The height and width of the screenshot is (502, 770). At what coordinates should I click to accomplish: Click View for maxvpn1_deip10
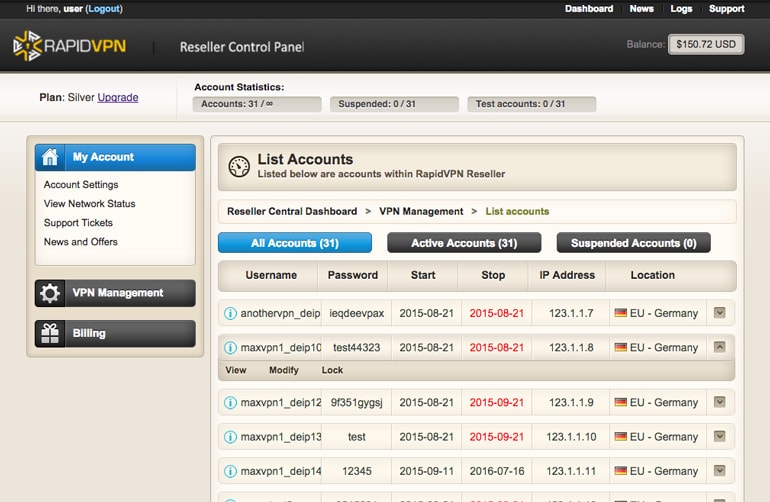[x=236, y=370]
